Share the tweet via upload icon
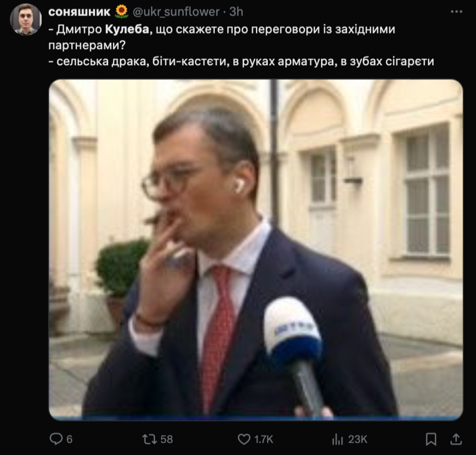 point(456,439)
